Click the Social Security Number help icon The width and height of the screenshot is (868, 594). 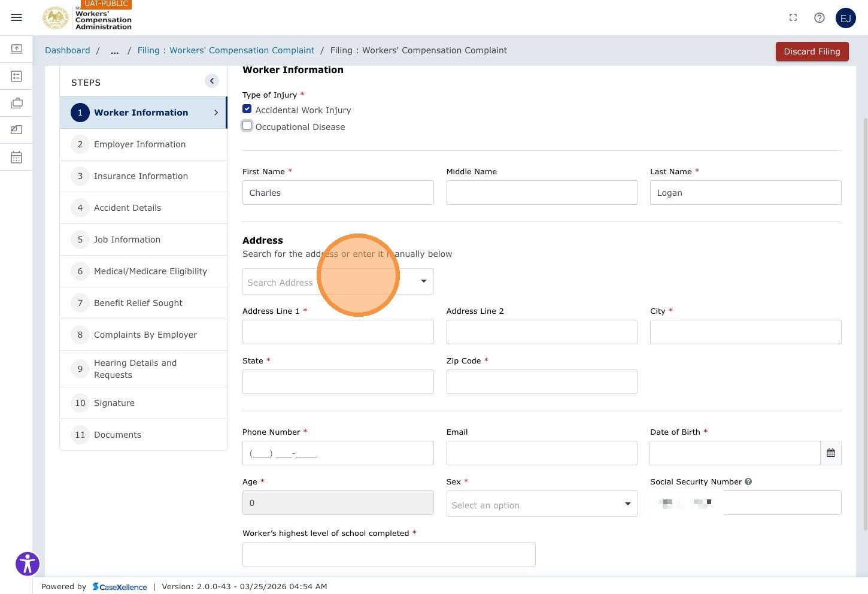coord(748,481)
